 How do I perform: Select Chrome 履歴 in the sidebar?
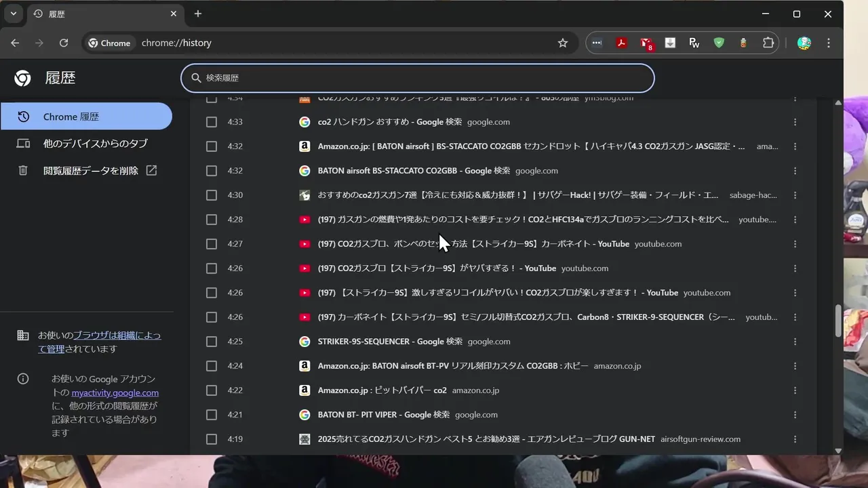[x=86, y=117]
